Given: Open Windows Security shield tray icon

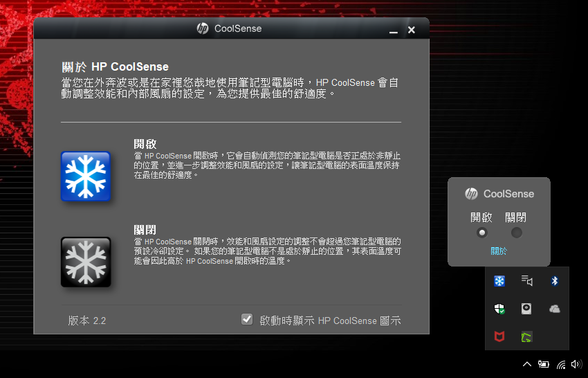Looking at the screenshot, I should (x=499, y=309).
